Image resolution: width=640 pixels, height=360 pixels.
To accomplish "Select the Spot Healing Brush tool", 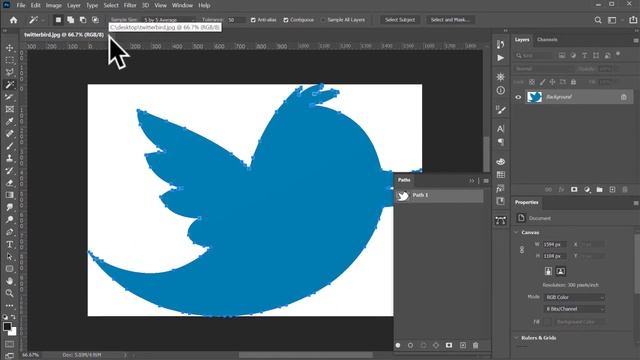I will (9, 133).
